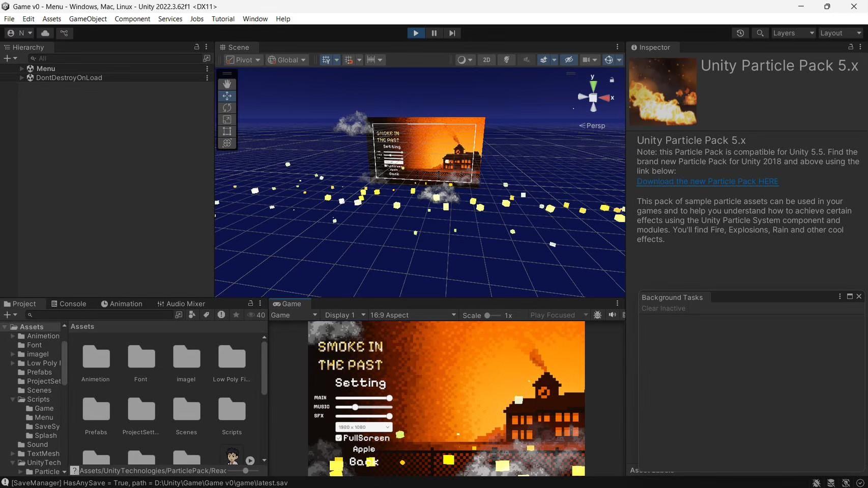Open the GameObject menu
868x488 pixels.
coord(88,19)
